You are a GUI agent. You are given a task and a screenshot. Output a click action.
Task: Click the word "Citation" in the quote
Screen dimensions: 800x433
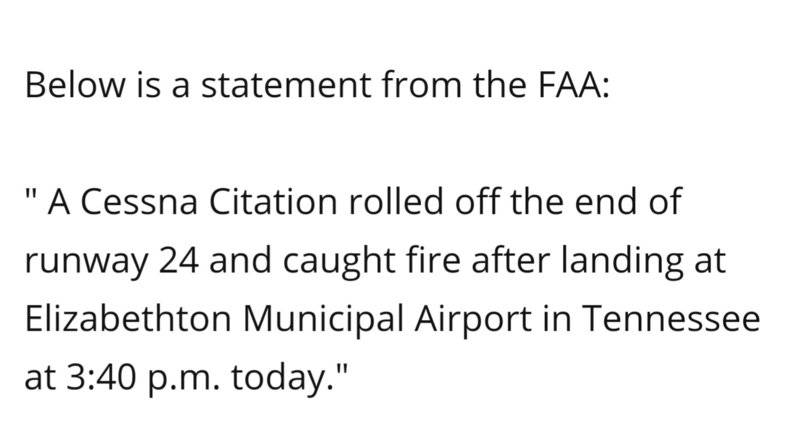click(x=273, y=202)
